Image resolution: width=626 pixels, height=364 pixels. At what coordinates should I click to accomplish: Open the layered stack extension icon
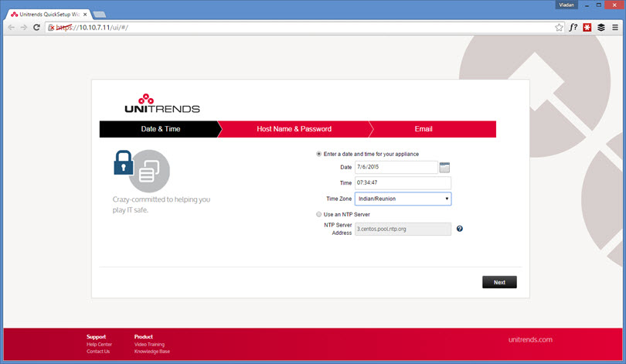point(600,28)
